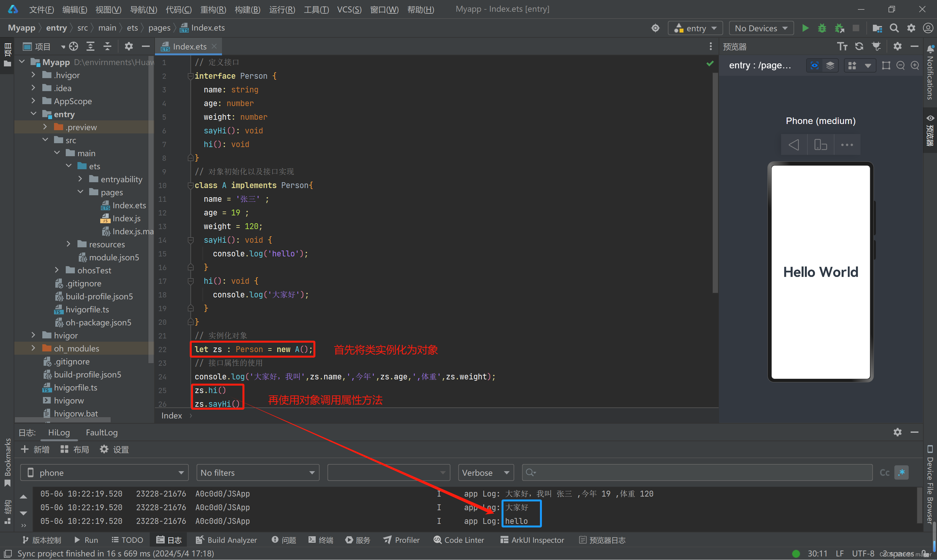Expand the resources folder in the project tree
Screen dimensions: 937x560
[68, 244]
